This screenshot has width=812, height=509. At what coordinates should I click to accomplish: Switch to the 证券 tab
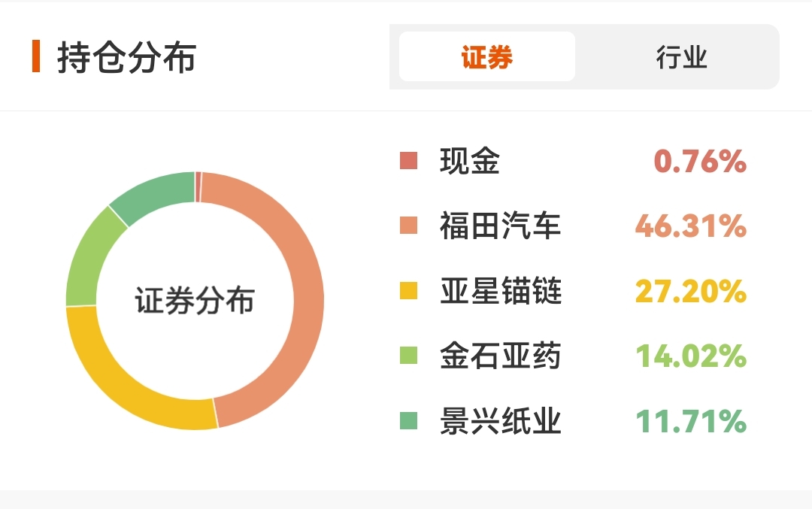point(486,57)
